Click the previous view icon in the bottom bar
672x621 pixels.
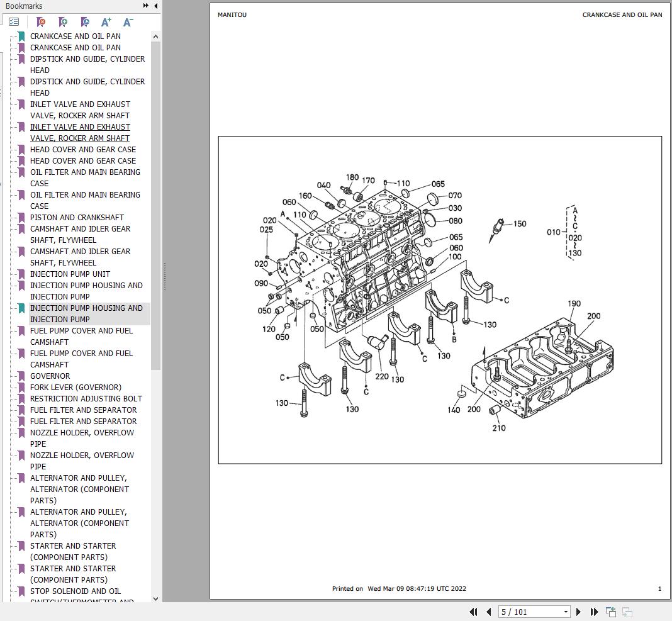coord(611,612)
